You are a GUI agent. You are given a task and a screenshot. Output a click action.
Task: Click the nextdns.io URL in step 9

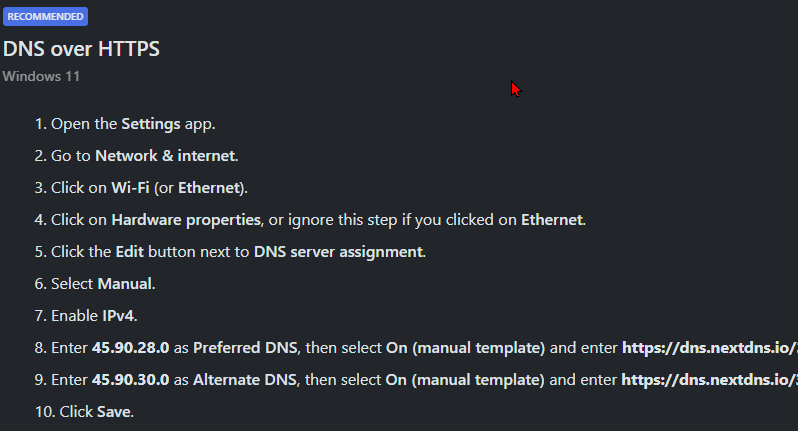(x=709, y=380)
